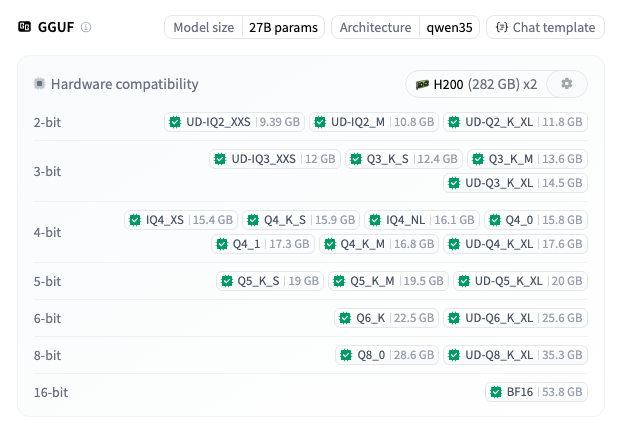
Task: Select the UD-IQ2_XXS 9.39 GB quantization
Action: pos(234,122)
